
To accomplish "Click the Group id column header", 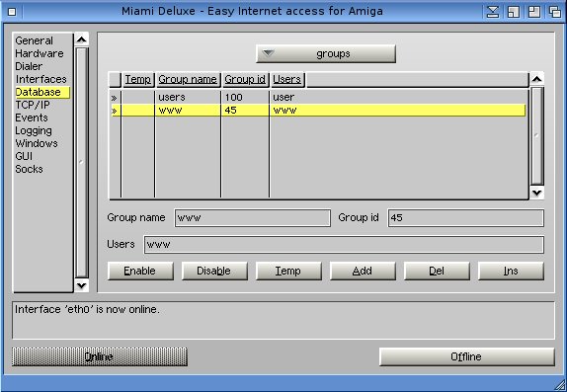I will coord(245,80).
